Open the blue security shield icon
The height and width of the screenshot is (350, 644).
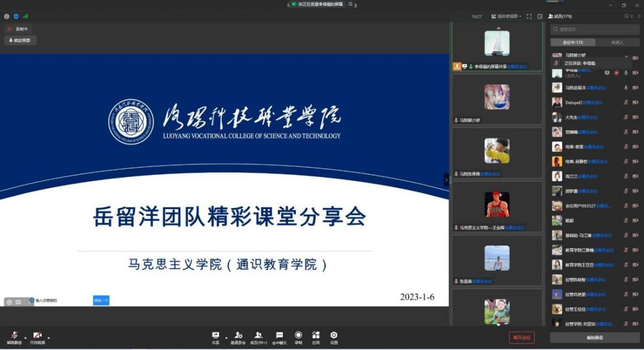[16, 17]
